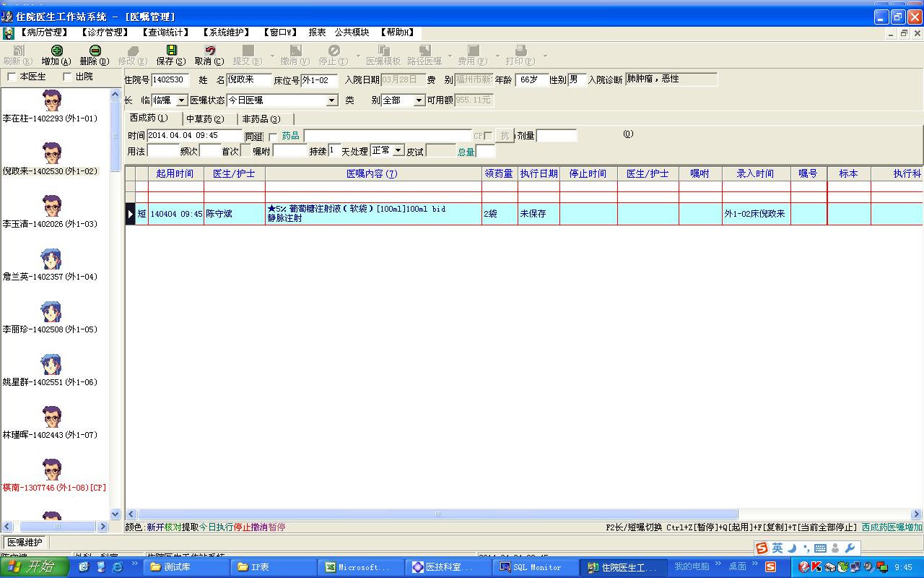Click the 取消 (Cancel) undo icon
Image resolution: width=924 pixels, height=578 pixels.
209,51
